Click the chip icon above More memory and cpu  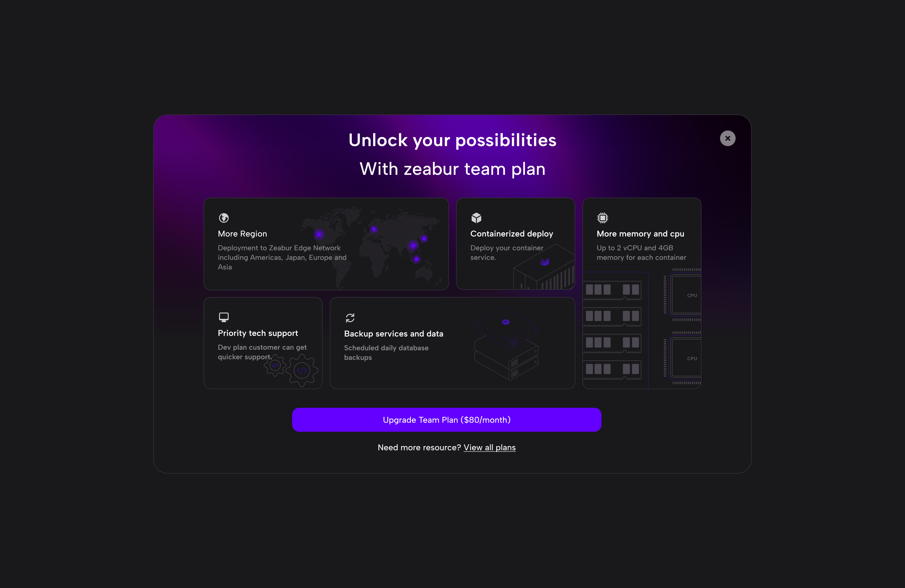point(602,218)
